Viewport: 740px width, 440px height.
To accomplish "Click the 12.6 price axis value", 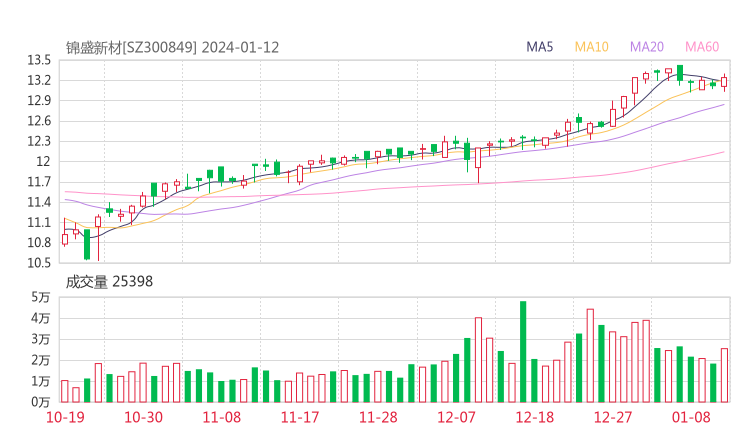I will (x=39, y=121).
